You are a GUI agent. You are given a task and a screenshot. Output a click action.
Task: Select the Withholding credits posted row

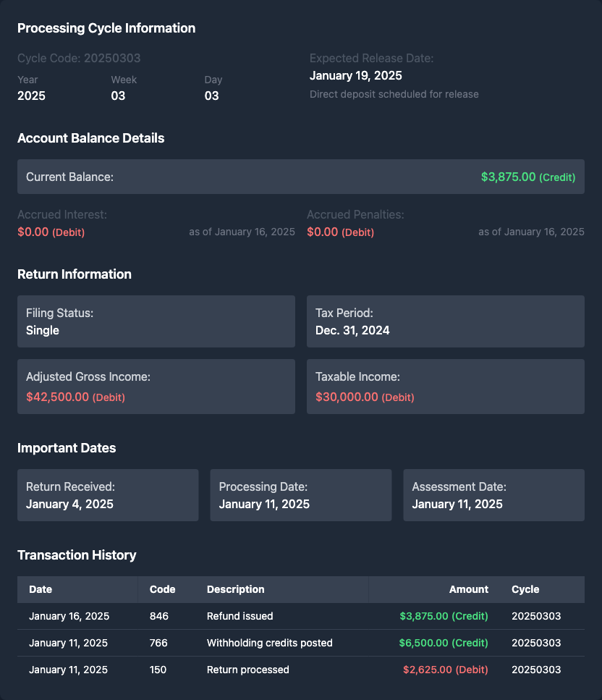tap(300, 643)
